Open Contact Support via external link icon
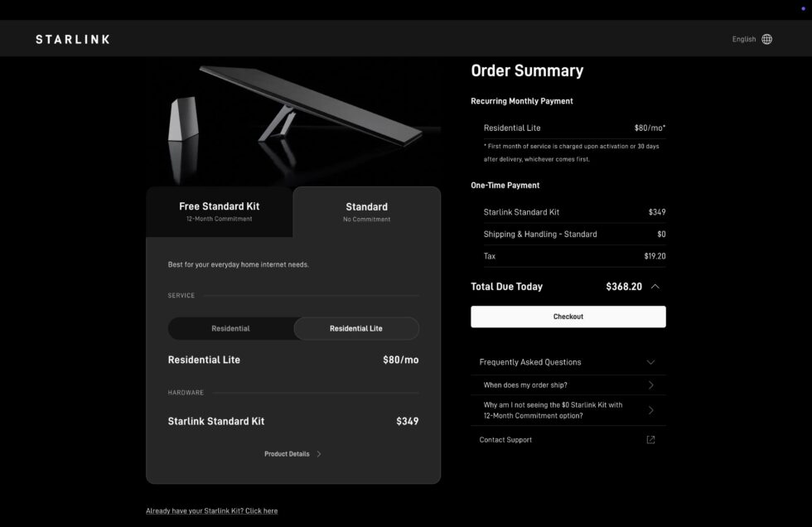Image resolution: width=812 pixels, height=527 pixels. (x=650, y=439)
